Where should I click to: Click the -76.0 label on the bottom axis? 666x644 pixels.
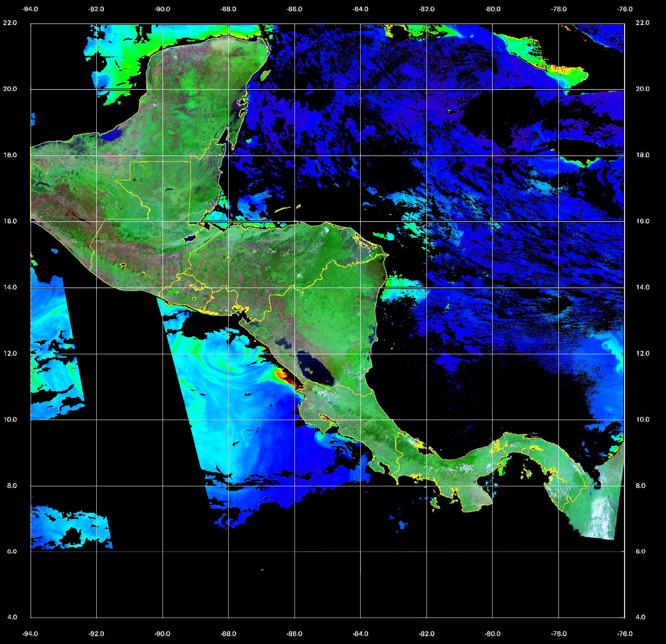[x=625, y=633]
